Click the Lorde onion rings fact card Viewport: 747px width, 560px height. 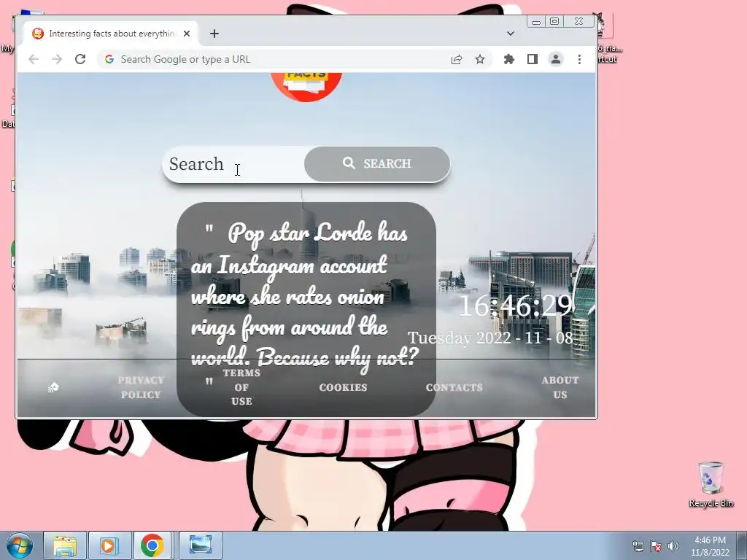pos(306,309)
